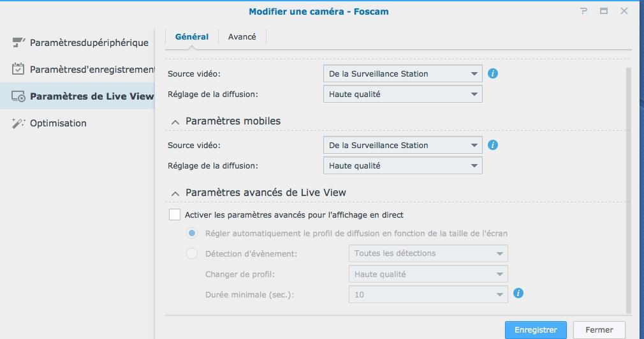Select Détection d'évènement radio button
The width and height of the screenshot is (644, 339).
192,253
